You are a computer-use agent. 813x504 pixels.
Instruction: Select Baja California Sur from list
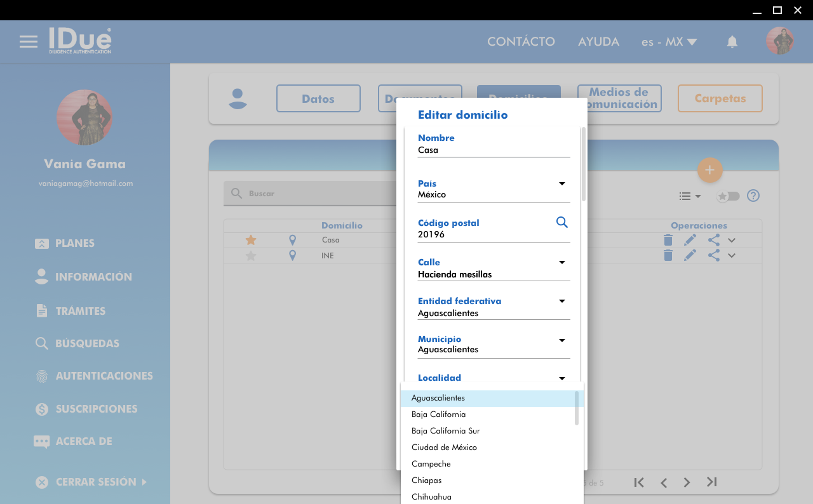(x=445, y=431)
